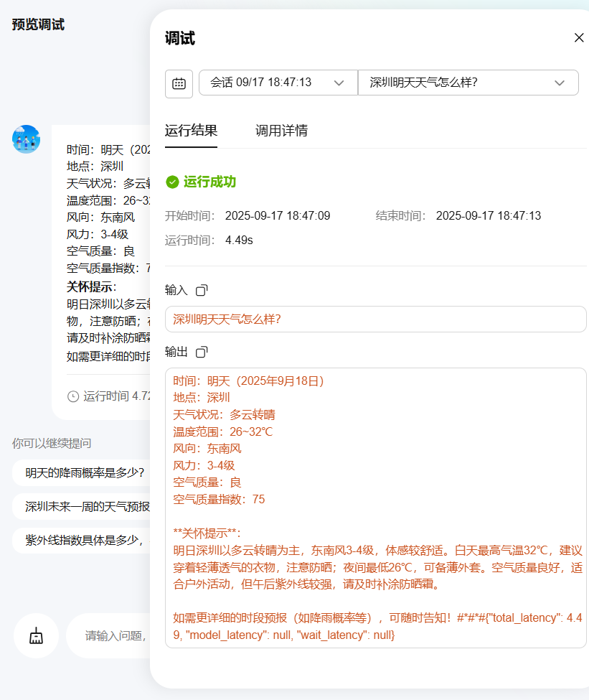Screen dimensions: 589x700
Task: Click the 运行成功 status label
Action: coord(209,182)
